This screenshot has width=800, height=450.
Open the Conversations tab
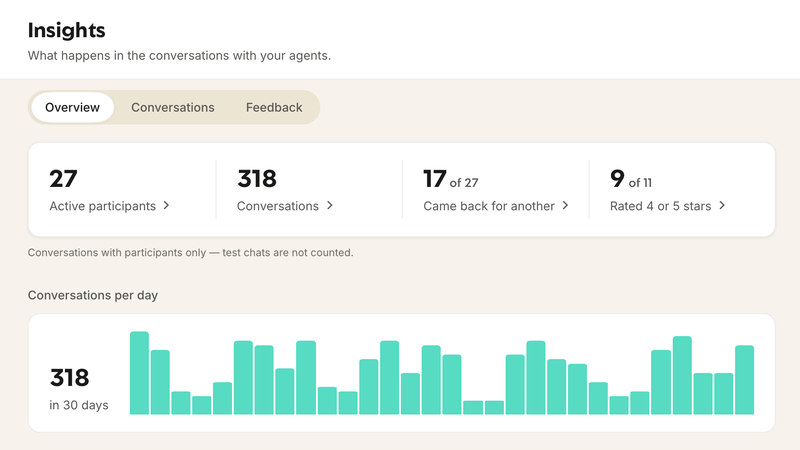click(x=172, y=107)
